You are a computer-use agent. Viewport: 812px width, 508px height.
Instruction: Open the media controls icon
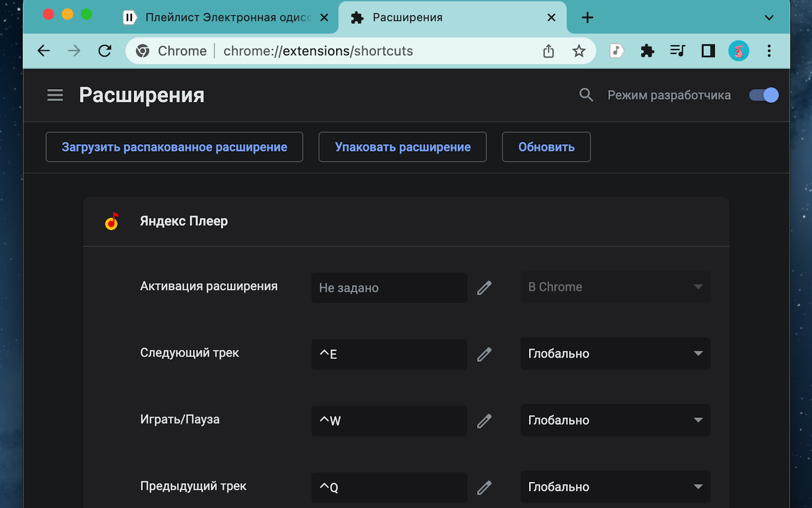[678, 51]
